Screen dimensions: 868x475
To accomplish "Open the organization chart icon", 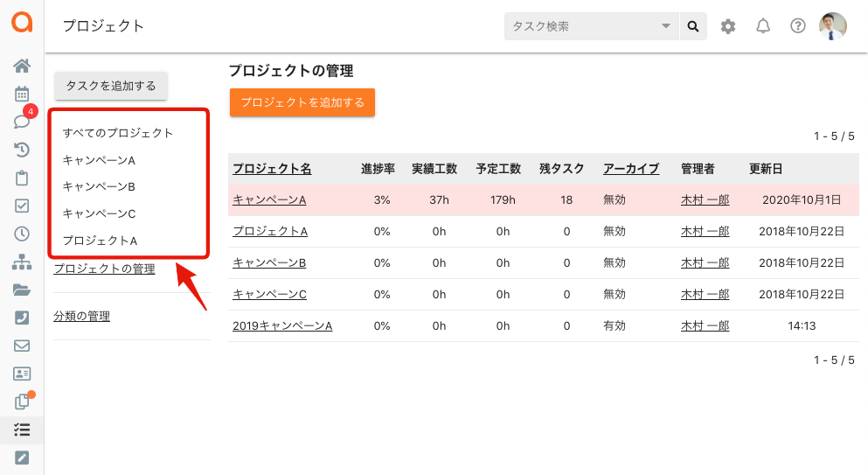I will coord(22,262).
